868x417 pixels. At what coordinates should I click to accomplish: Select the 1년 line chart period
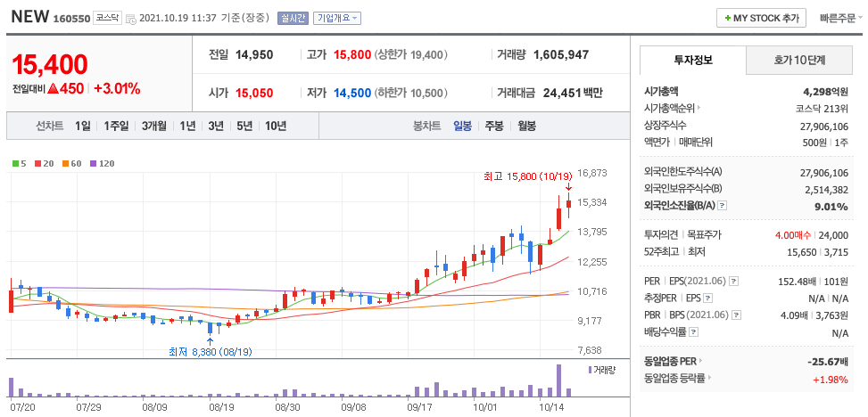187,127
